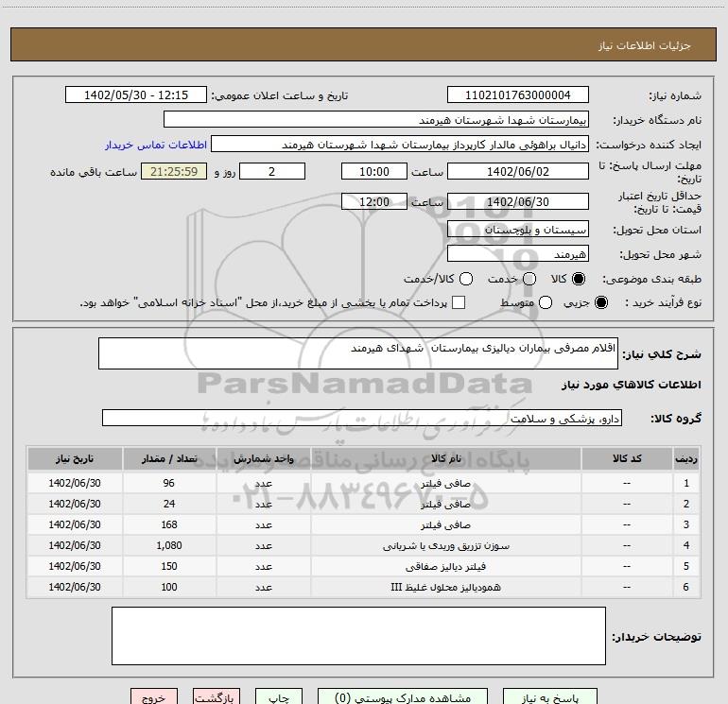Click the province field سیستان و بلوچستان
The image size is (728, 704).
tap(518, 230)
